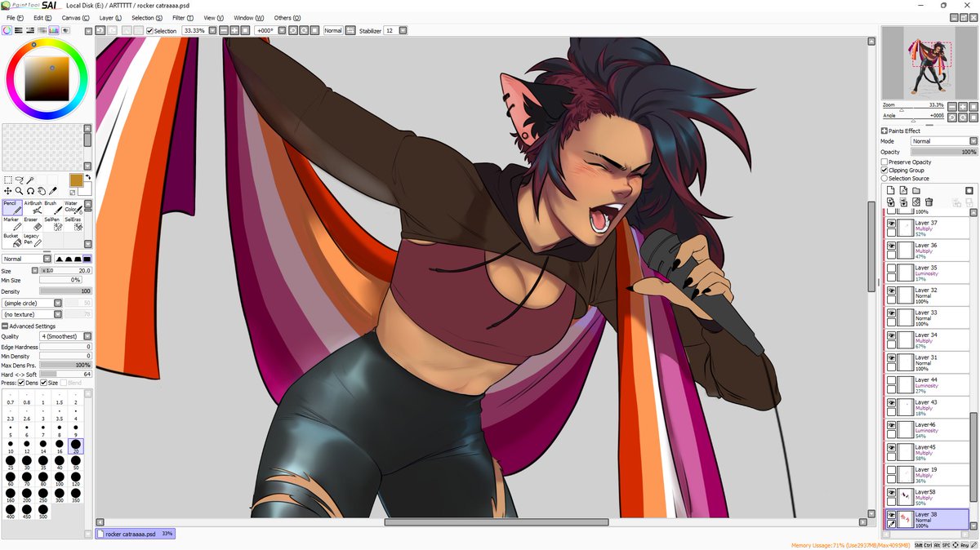The height and width of the screenshot is (550, 980).
Task: Select the rotate view tool
Action: point(30,191)
